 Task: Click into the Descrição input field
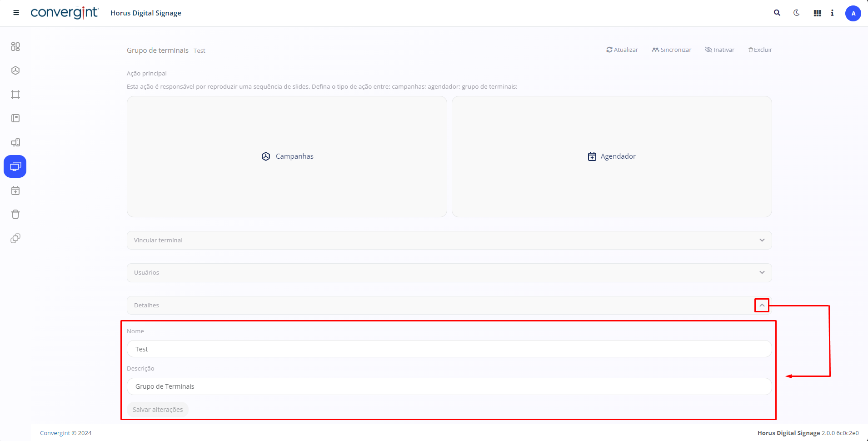[x=449, y=386]
